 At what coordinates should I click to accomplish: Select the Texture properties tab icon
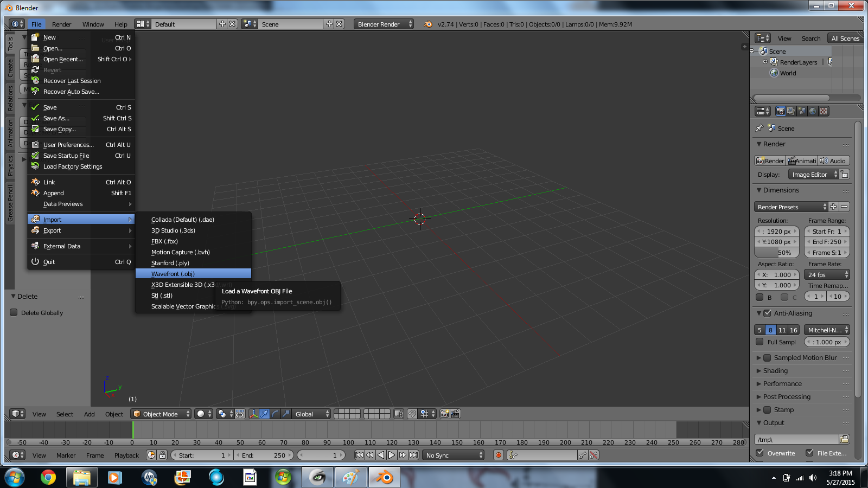(x=824, y=111)
